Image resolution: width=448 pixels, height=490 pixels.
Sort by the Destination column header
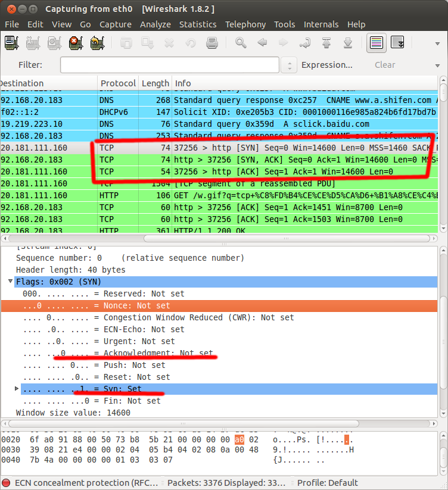tap(49, 83)
